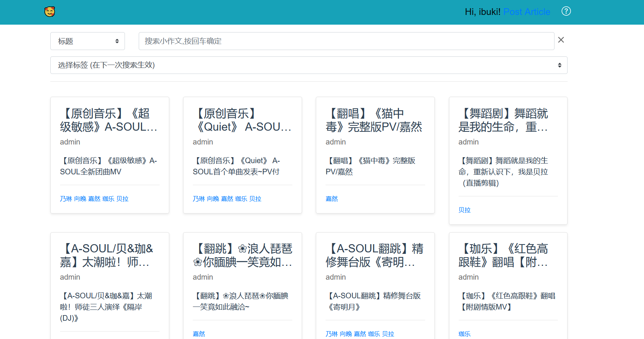The height and width of the screenshot is (339, 644).
Task: Select the 珈乐 tag under 红色高跟鞋 article
Action: click(x=464, y=334)
